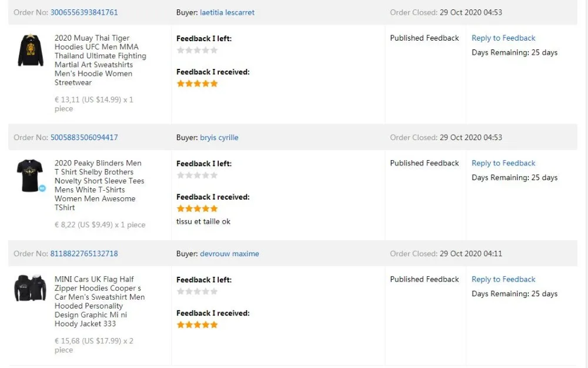The height and width of the screenshot is (368, 588).
Task: Open order number 8118822765132718
Action: click(x=84, y=254)
